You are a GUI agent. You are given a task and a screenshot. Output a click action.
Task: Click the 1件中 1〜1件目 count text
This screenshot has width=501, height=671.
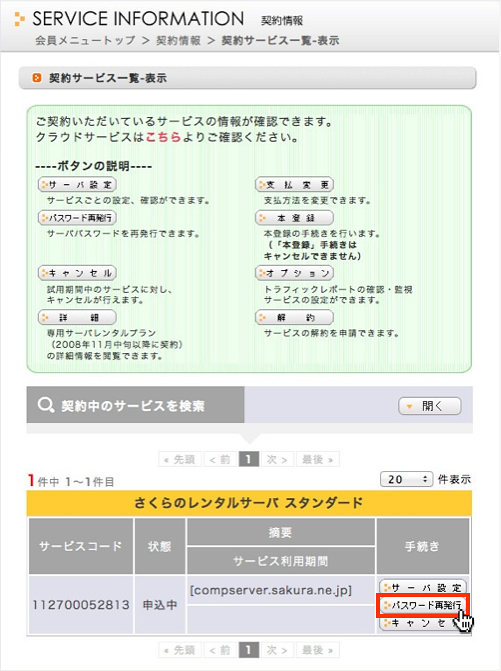[x=71, y=481]
